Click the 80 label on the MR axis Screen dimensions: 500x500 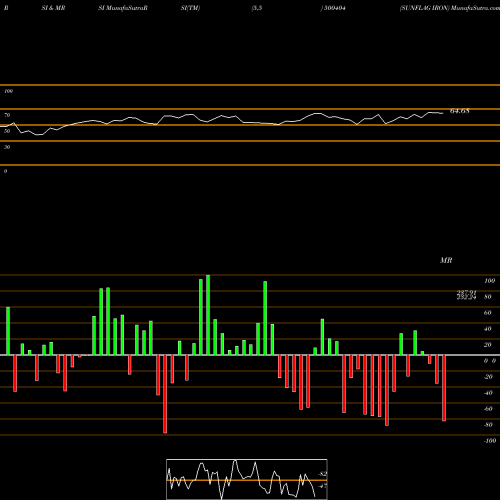488,297
